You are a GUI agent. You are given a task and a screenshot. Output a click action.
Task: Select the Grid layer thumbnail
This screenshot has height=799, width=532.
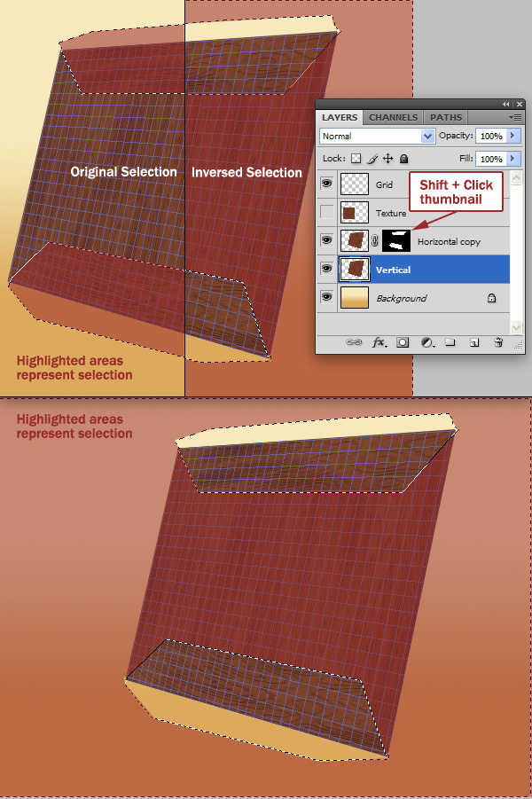click(x=354, y=184)
